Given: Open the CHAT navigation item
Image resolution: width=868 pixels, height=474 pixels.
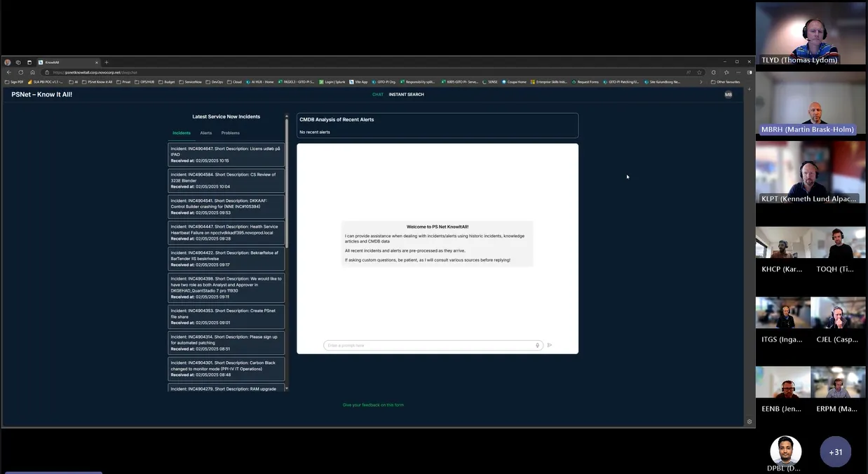Looking at the screenshot, I should (378, 95).
